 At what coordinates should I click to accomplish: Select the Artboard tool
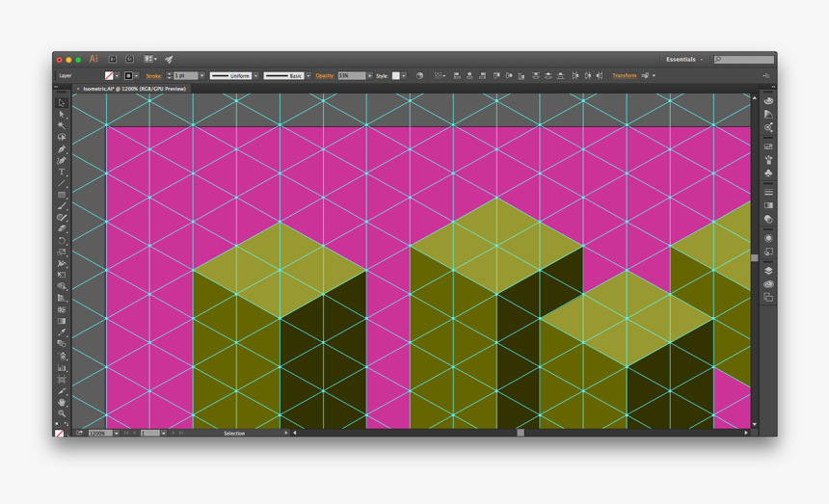pyautogui.click(x=62, y=379)
